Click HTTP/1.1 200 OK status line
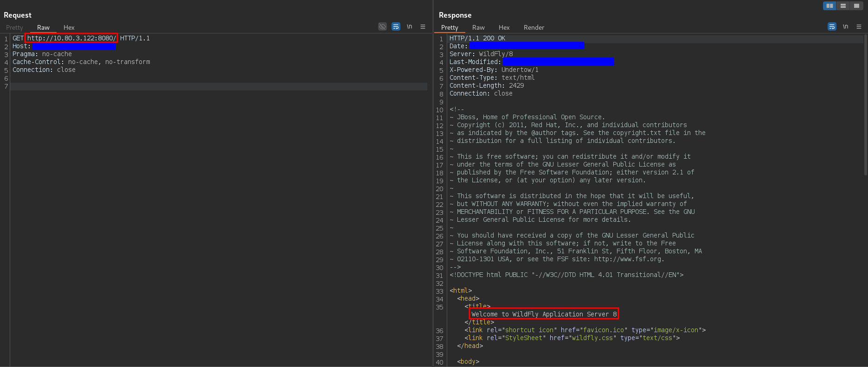 pos(477,38)
